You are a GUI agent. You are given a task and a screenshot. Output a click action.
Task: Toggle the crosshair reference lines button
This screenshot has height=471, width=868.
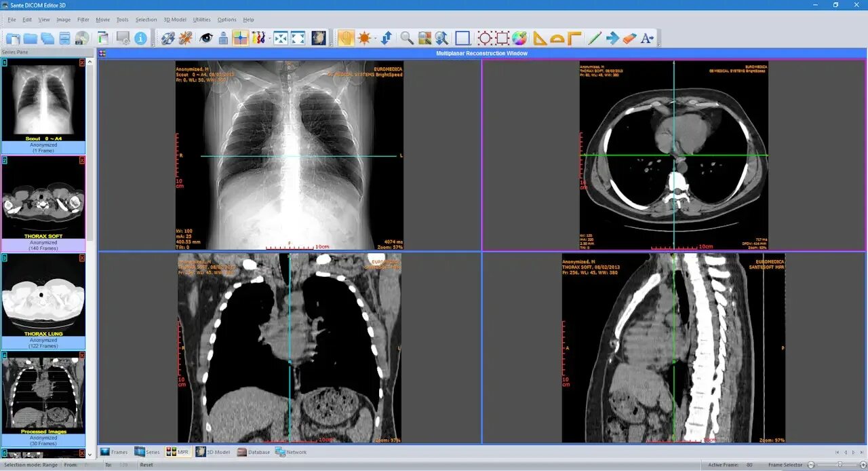(241, 38)
